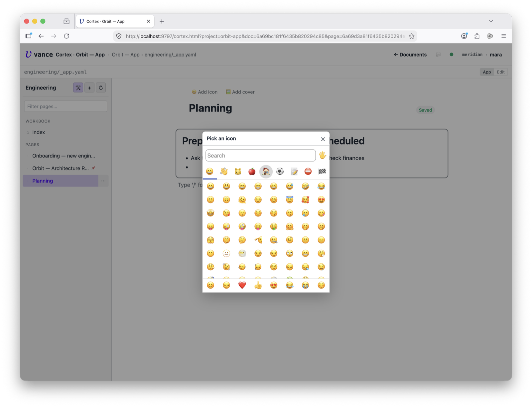Pick the raised eyebrow face emoji
This screenshot has width=532, height=407.
(x=290, y=240)
